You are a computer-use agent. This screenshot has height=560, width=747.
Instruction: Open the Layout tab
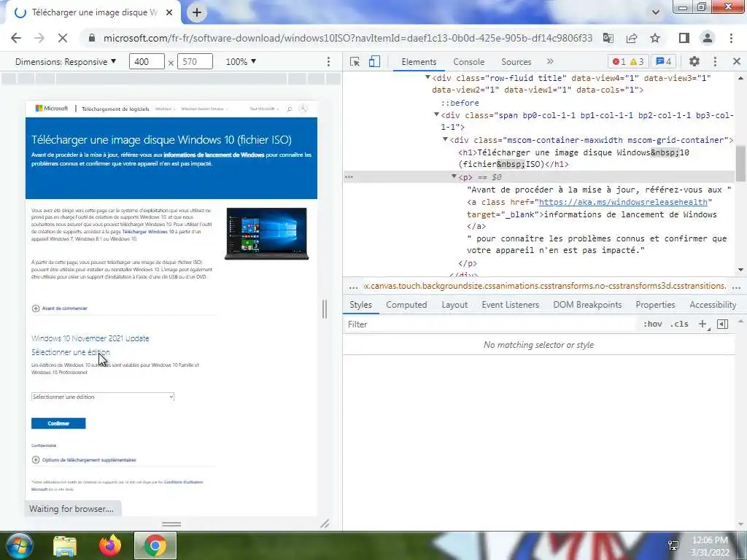pos(454,305)
